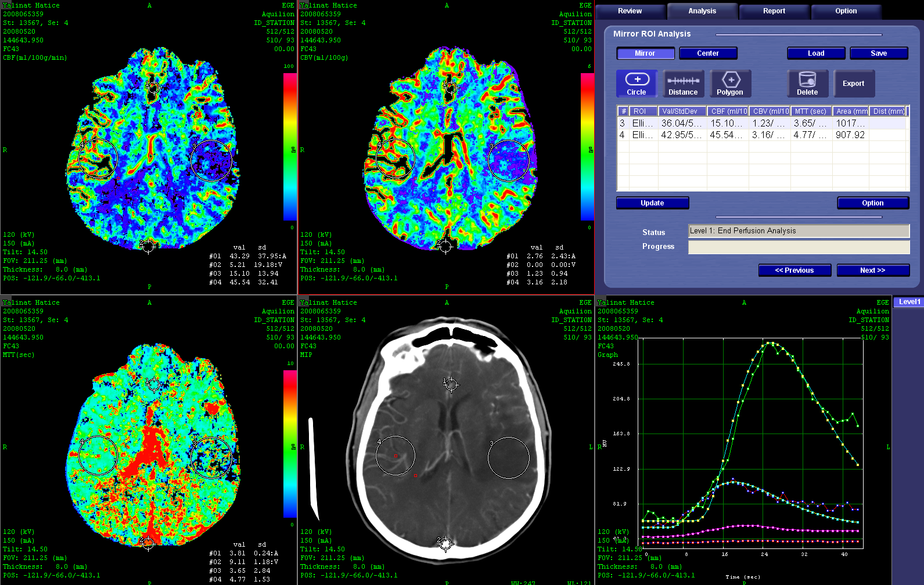Switch to the Analysis tab
The width and height of the screenshot is (924, 585).
(x=702, y=11)
